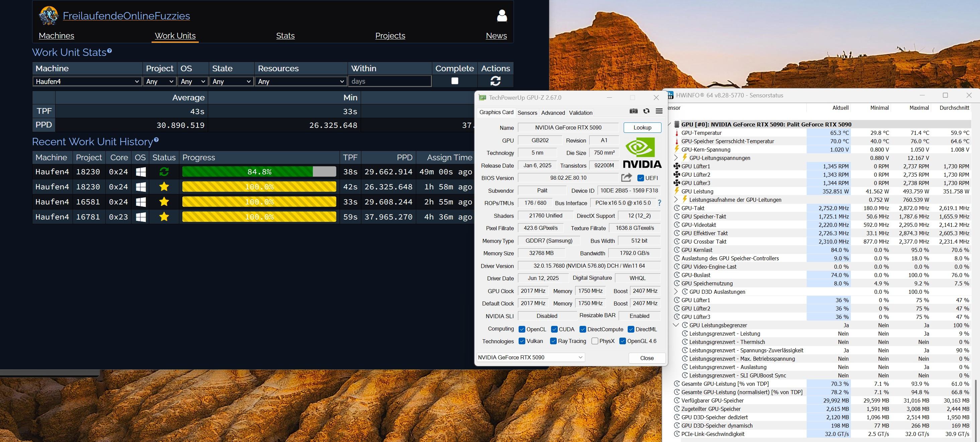Image resolution: width=980 pixels, height=442 pixels.
Task: Open the FreilaufendeOnlineFuzzies team link
Action: coord(126,16)
